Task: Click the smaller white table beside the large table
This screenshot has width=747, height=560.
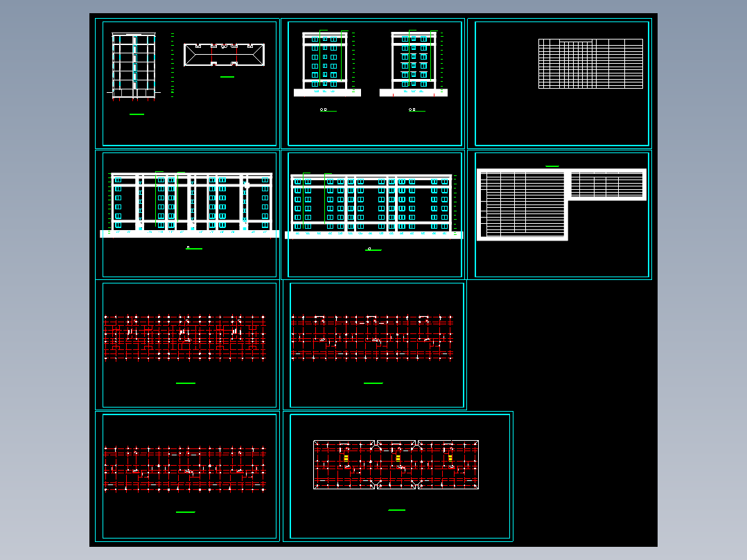Action: (x=608, y=184)
